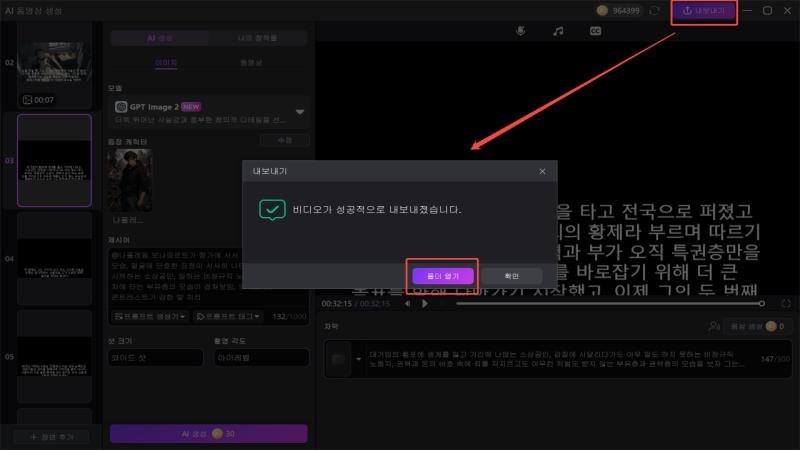
Task: Select the 이미지 sub-tab
Action: [166, 63]
